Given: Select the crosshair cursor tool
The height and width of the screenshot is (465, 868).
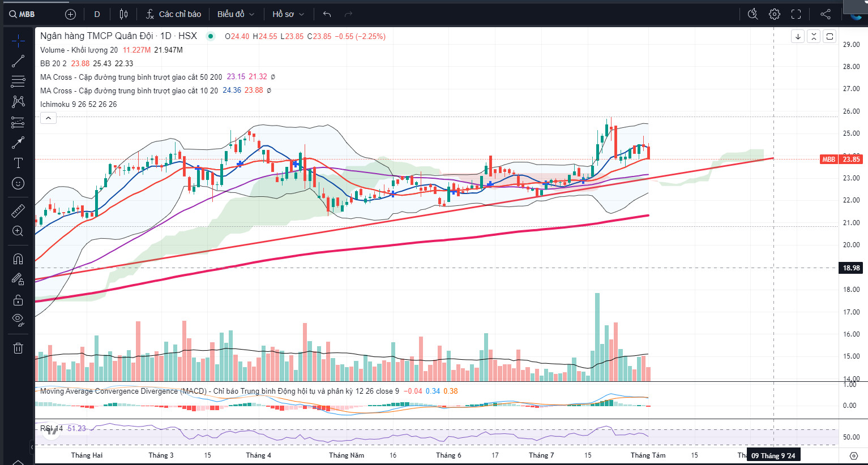Looking at the screenshot, I should tap(18, 41).
